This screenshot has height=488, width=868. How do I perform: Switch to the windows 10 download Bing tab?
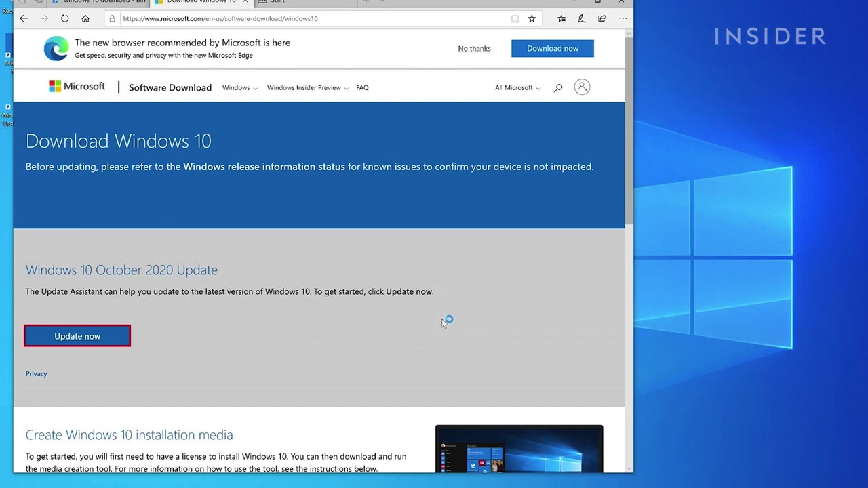coord(98,2)
